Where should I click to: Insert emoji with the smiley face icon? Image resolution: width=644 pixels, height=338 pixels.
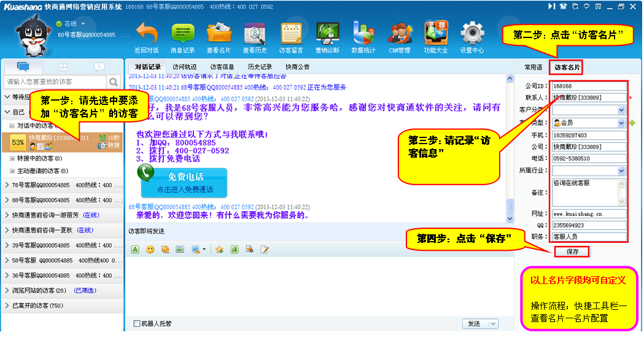pyautogui.click(x=150, y=250)
